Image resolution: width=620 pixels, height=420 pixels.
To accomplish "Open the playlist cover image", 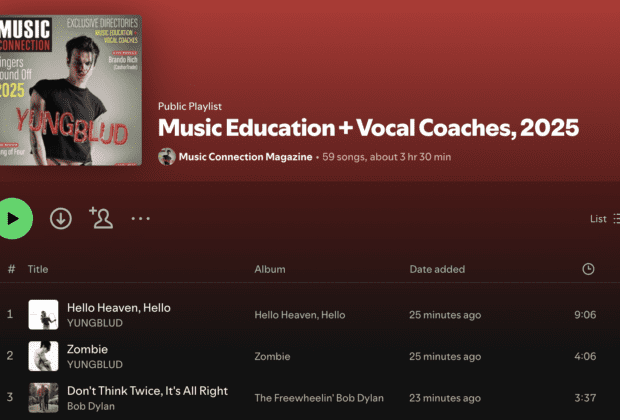I will point(71,90).
